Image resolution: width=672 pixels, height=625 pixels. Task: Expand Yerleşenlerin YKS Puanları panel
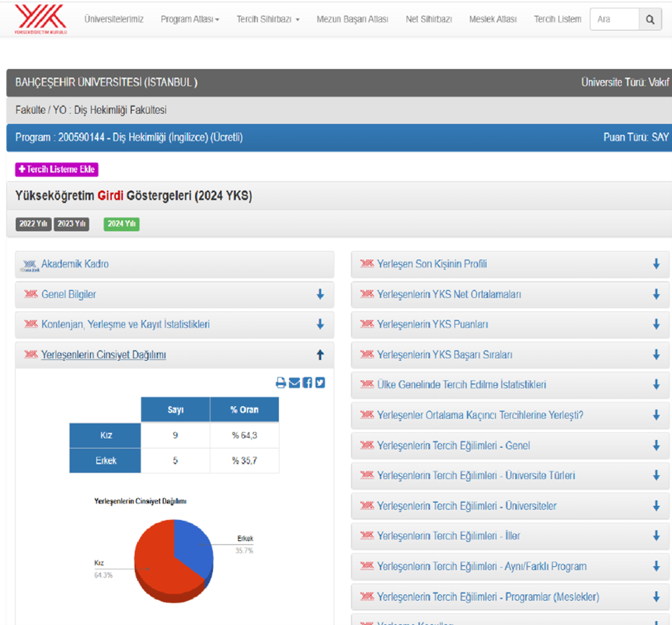pyautogui.click(x=432, y=325)
